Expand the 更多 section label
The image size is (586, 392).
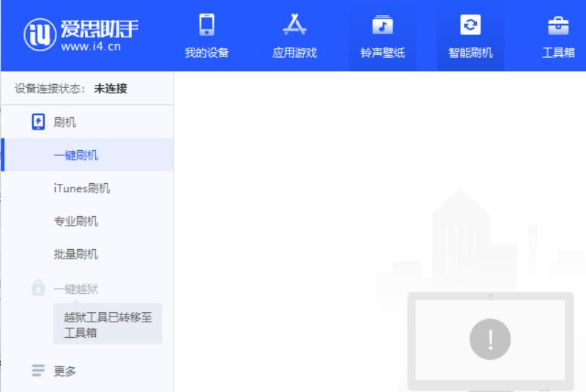(64, 371)
